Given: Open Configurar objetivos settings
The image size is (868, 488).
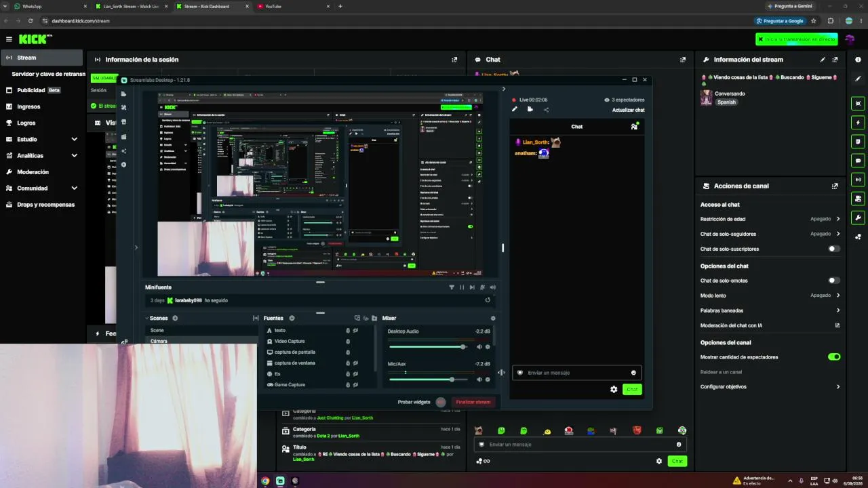Looking at the screenshot, I should tap(770, 387).
